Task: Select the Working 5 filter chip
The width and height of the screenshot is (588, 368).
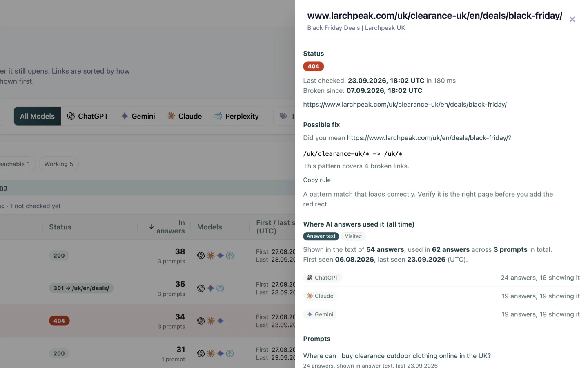Action: coord(59,164)
